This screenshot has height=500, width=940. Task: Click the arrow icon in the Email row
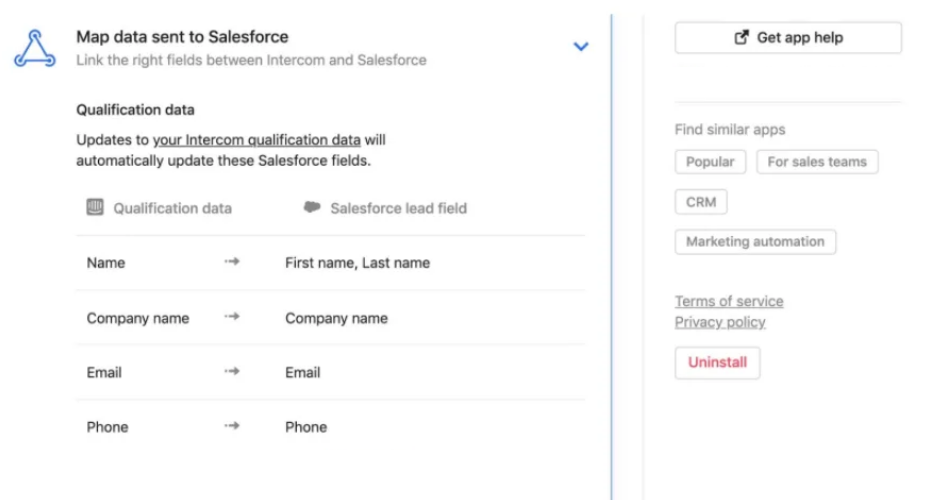click(232, 371)
